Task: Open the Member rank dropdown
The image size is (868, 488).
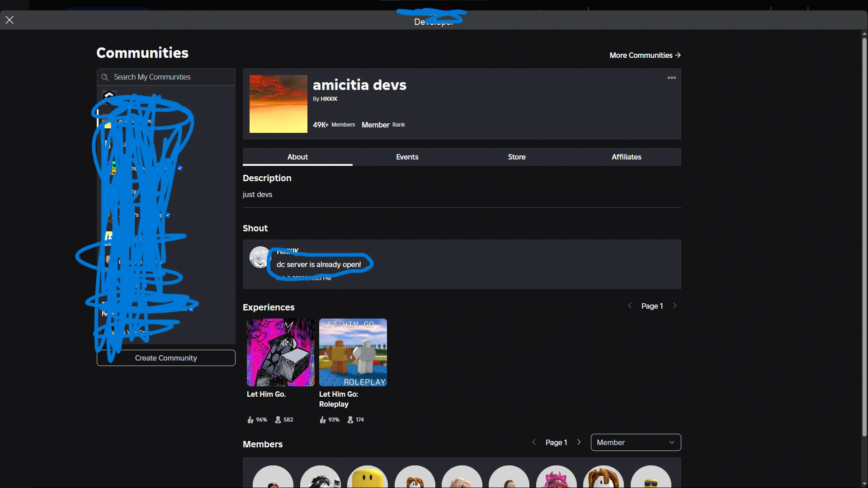Action: click(636, 442)
